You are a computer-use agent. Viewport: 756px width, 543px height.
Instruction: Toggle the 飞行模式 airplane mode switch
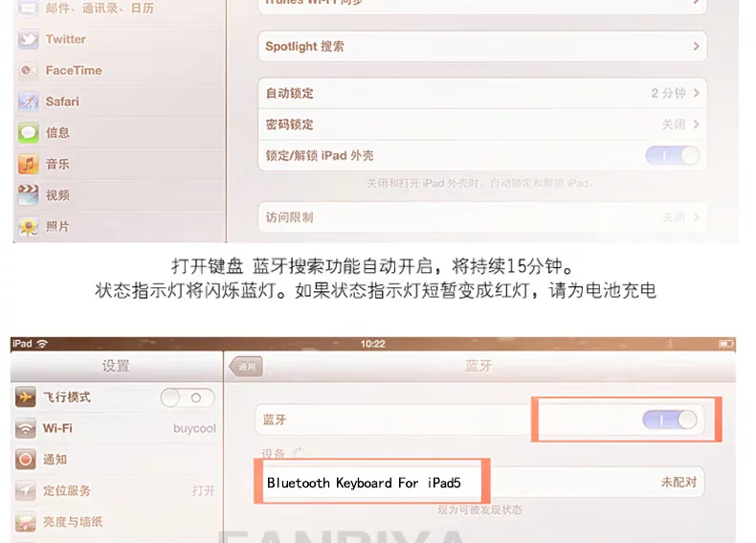click(187, 397)
